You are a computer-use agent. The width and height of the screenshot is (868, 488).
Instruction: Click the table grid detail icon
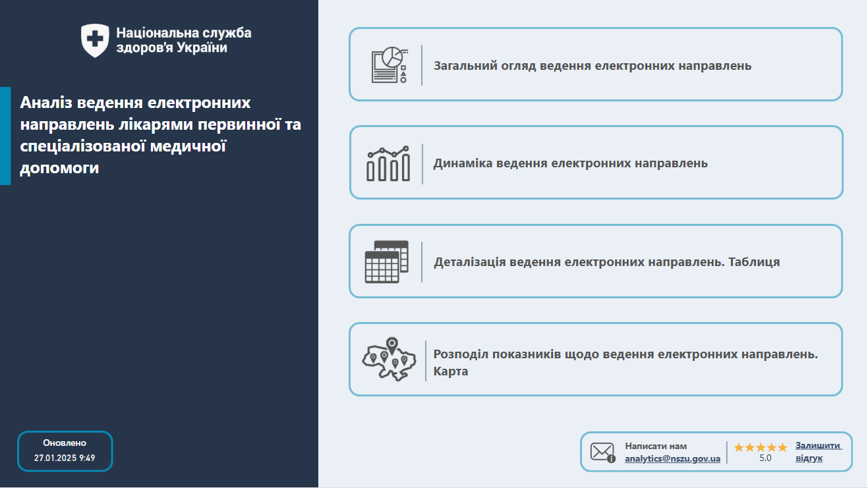click(x=387, y=261)
